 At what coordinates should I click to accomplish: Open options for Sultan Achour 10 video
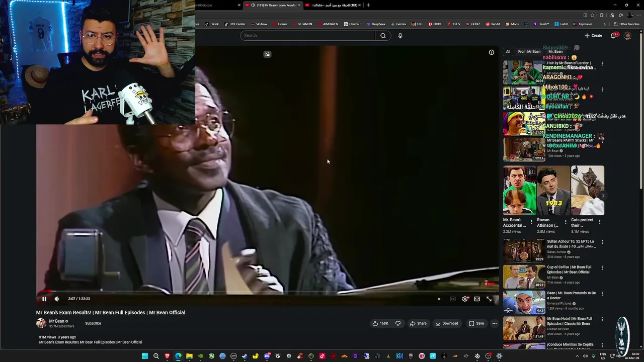602,242
